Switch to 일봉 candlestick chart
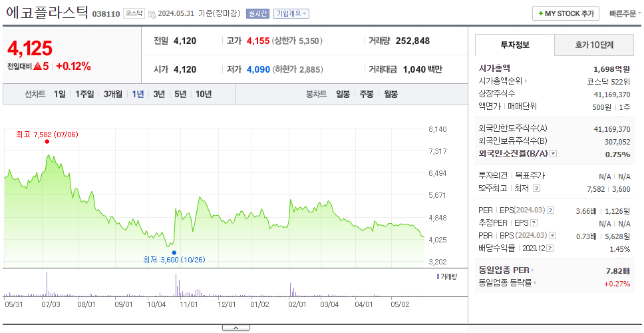This screenshot has width=644, height=333. (x=343, y=94)
